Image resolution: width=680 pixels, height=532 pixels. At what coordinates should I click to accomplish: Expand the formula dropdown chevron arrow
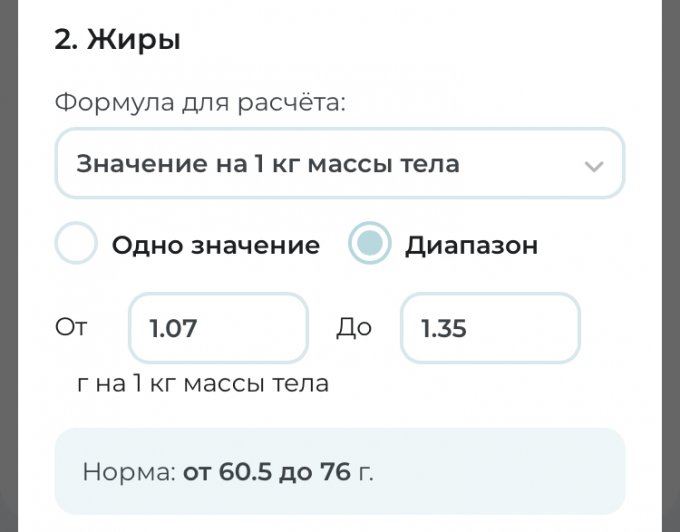point(594,166)
